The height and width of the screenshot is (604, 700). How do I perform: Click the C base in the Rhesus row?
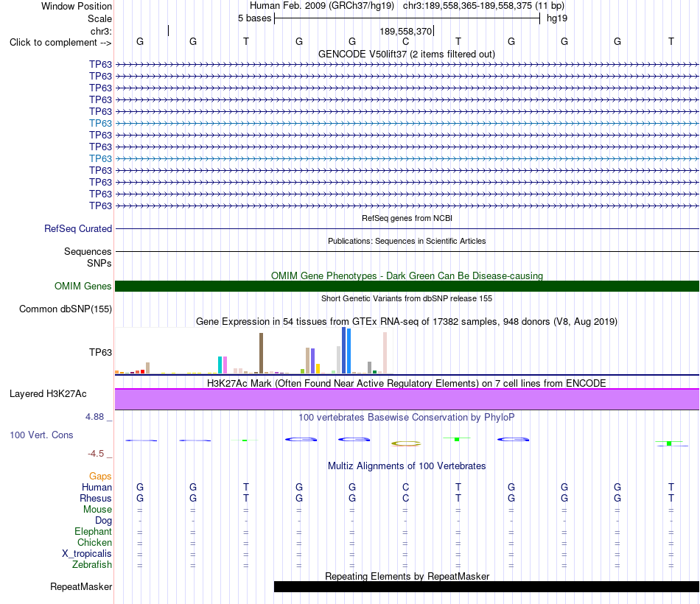coord(405,498)
